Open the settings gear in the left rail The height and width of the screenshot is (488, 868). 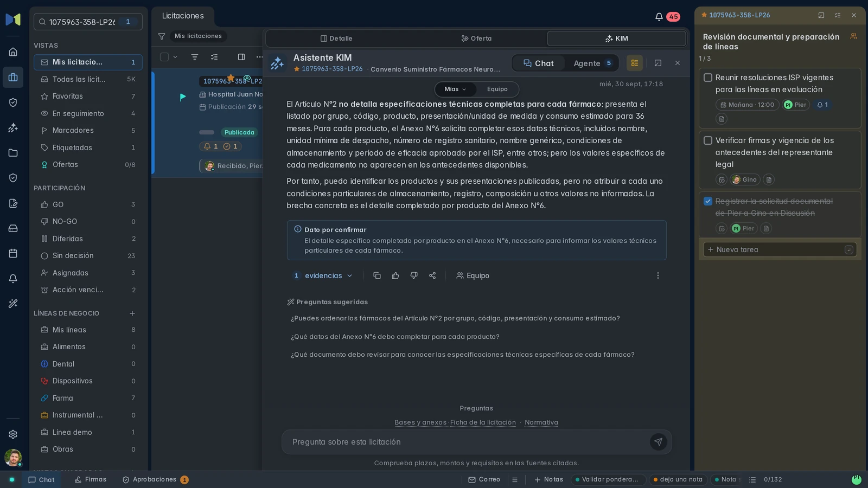[13, 434]
